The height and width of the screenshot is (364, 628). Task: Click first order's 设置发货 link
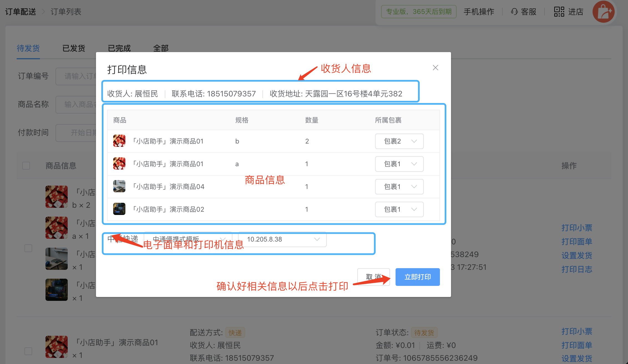click(577, 255)
